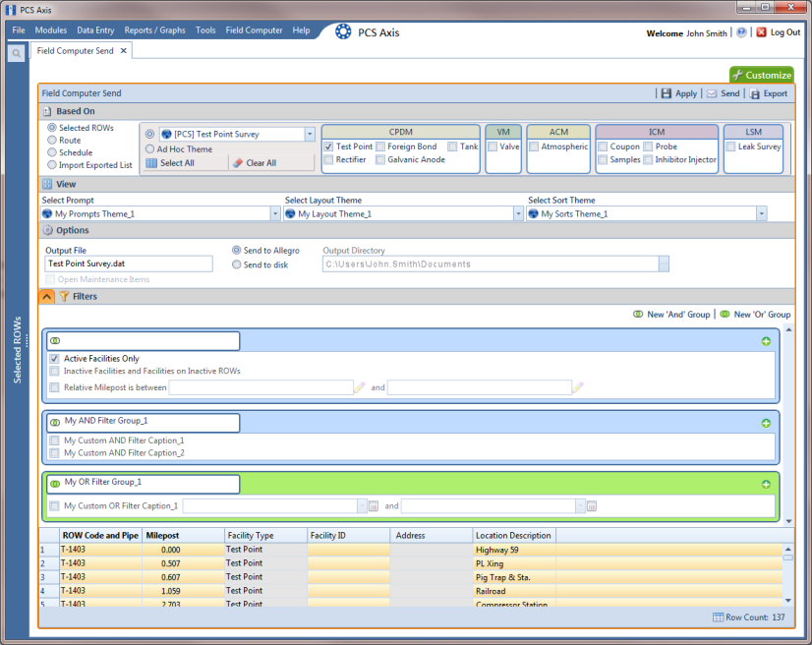Select the Route radio button
Viewport: 812px width, 645px height.
point(52,140)
